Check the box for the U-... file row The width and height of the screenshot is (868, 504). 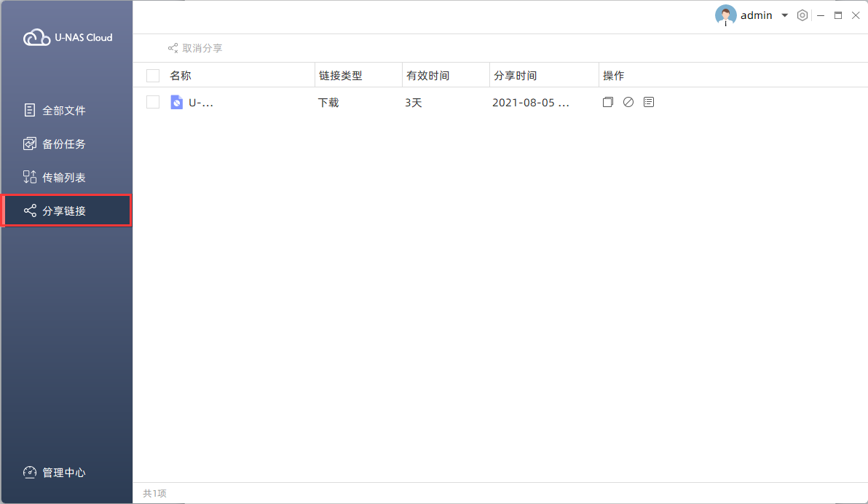click(x=153, y=102)
